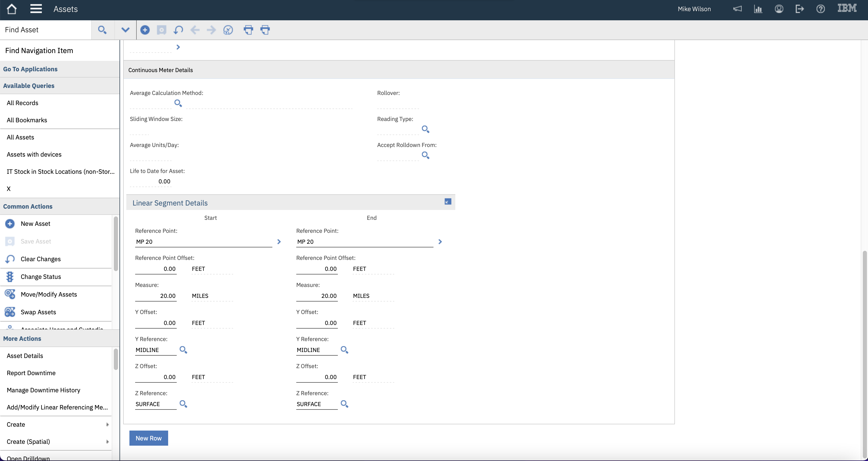Viewport: 868px width, 461px height.
Task: Click the Sign Out icon
Action: [800, 9]
